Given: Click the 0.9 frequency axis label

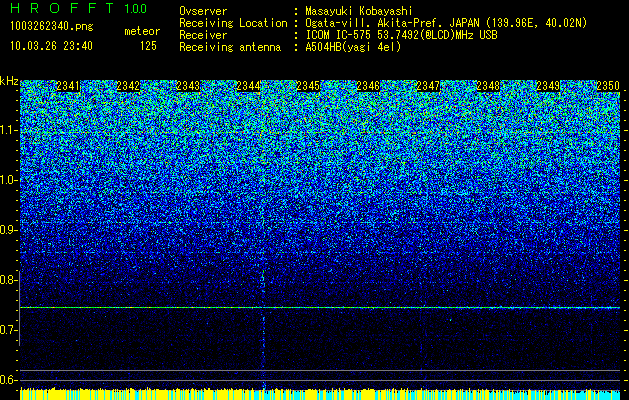Looking at the screenshot, I should [7, 230].
